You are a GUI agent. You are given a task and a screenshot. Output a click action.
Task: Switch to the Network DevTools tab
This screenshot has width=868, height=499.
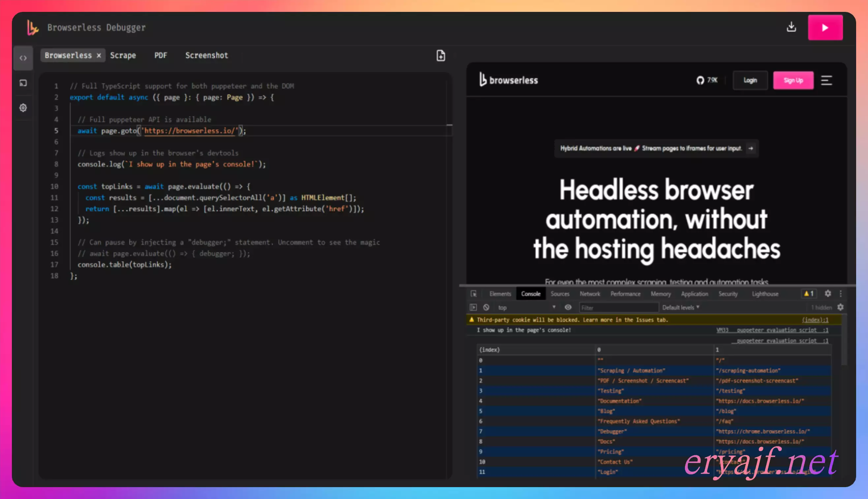pos(590,294)
